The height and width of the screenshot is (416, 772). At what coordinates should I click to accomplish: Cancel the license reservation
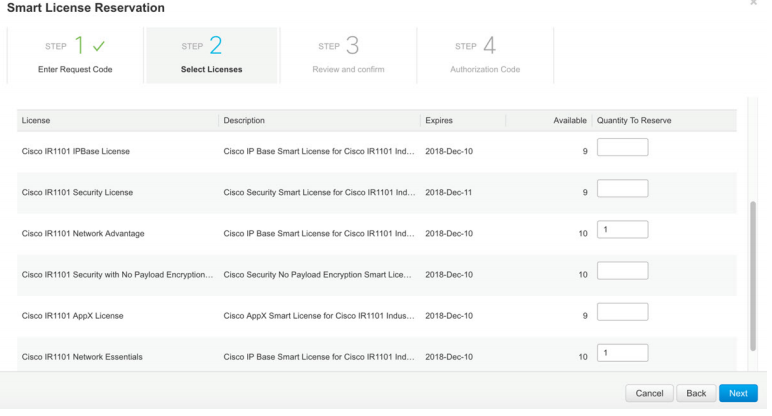pyautogui.click(x=649, y=393)
